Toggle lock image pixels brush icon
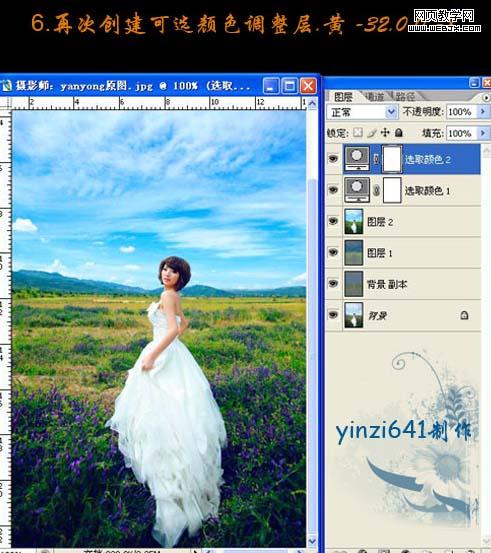The height and width of the screenshot is (553, 491). (x=372, y=133)
